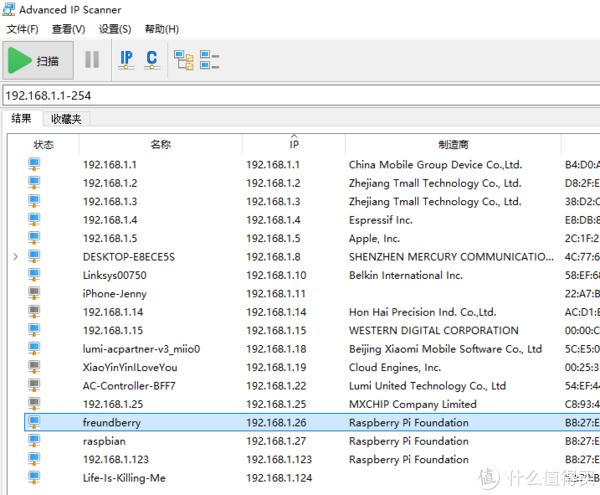600x495 pixels.
Task: Click computer icon for Apple 192.168.1.5 row
Action: click(x=34, y=238)
